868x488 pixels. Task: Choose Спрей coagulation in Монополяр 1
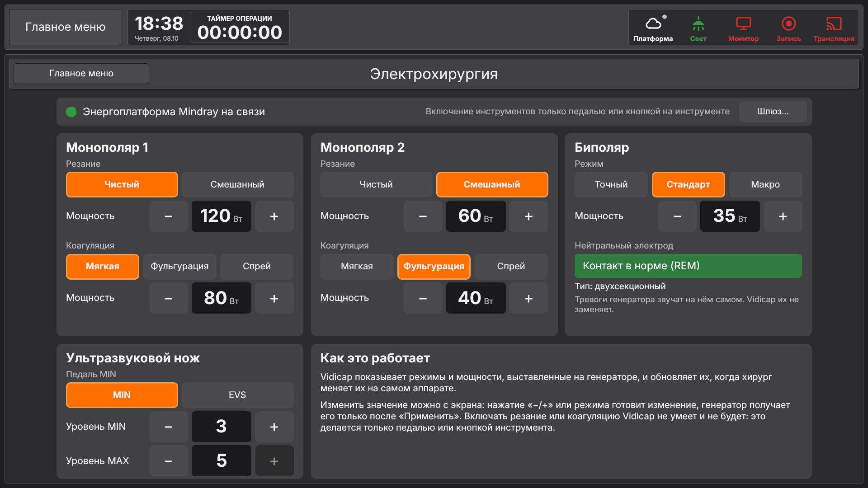pos(257,267)
